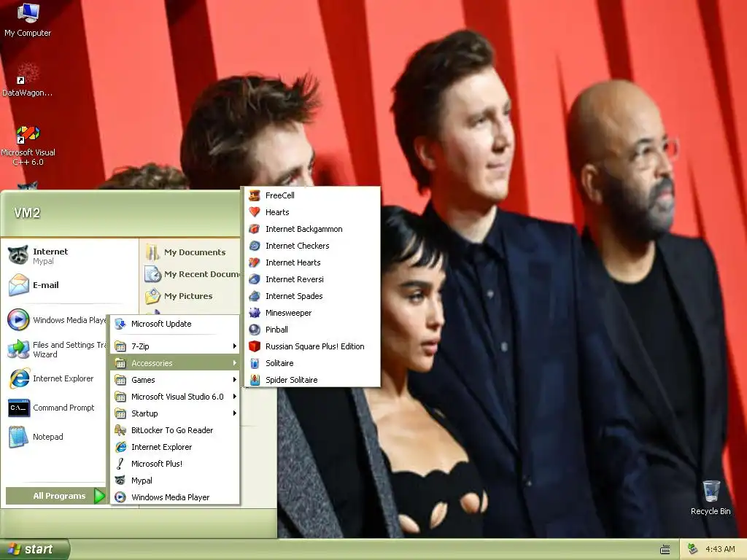
Task: Expand the 7-Zip submenu
Action: tap(175, 346)
